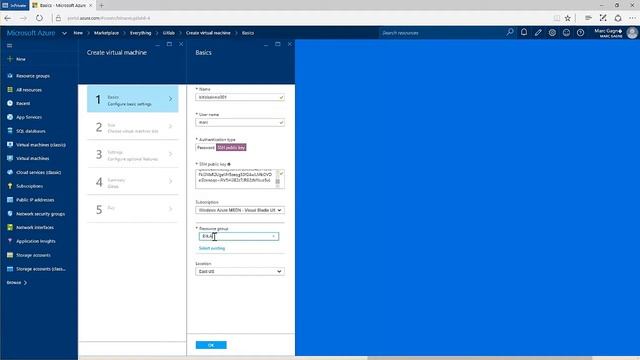This screenshot has width=640, height=360.
Task: Open step 4 Summary
Action: tap(133, 182)
